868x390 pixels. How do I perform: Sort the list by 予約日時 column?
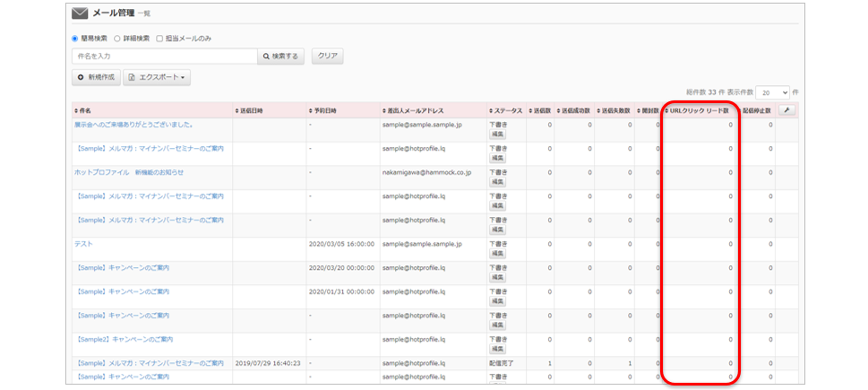tap(322, 111)
